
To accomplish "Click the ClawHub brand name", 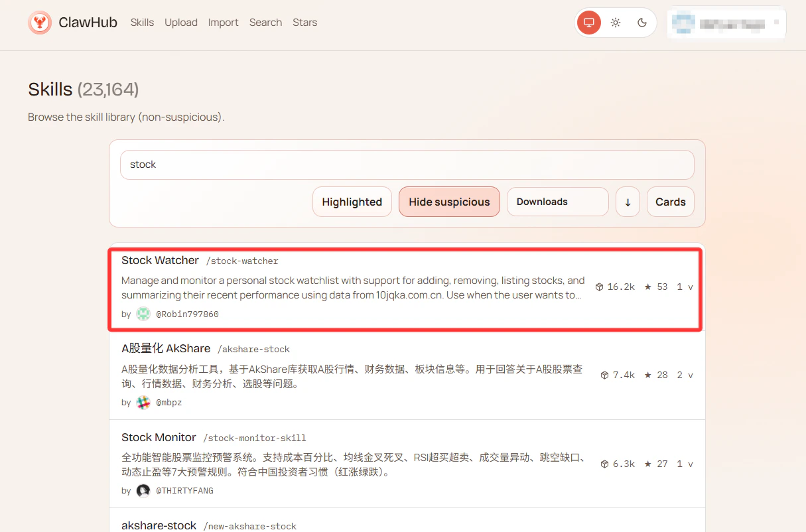I will pyautogui.click(x=88, y=23).
